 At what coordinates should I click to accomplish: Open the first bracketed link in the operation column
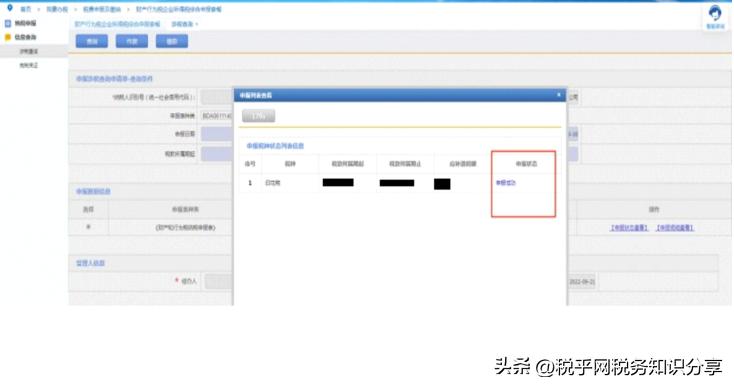pos(629,228)
